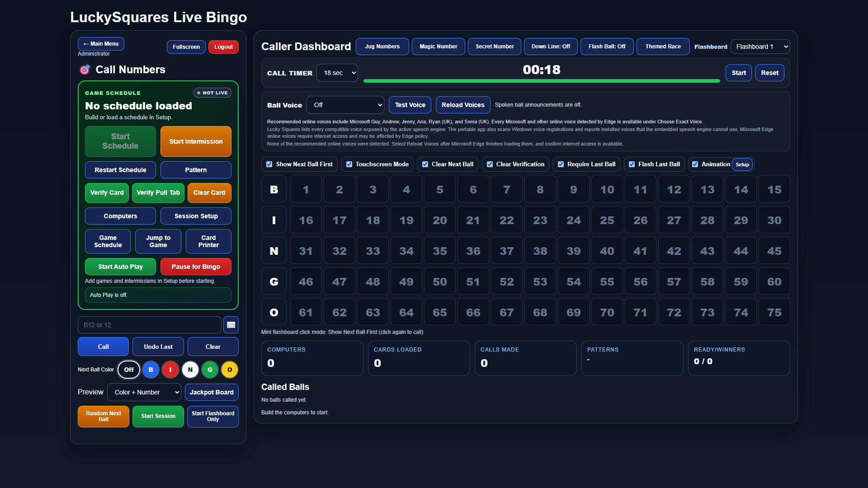Open the Flashboard 1 selector

pyautogui.click(x=760, y=47)
